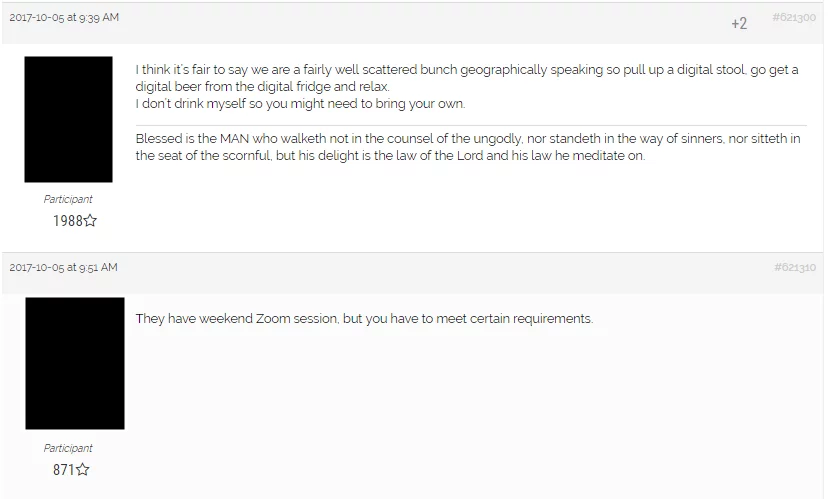Click the 1988 reputation number

click(67, 221)
